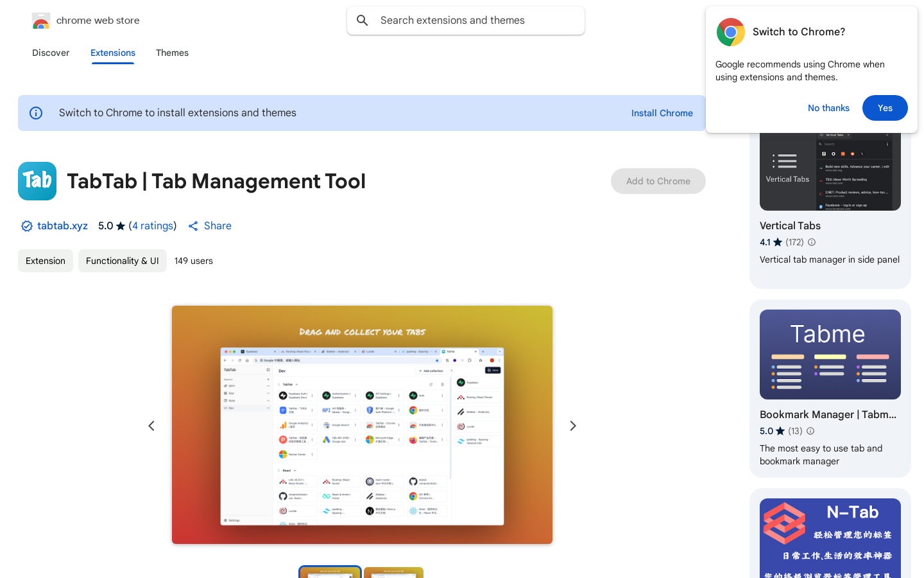Click the Install Chrome link

(662, 113)
